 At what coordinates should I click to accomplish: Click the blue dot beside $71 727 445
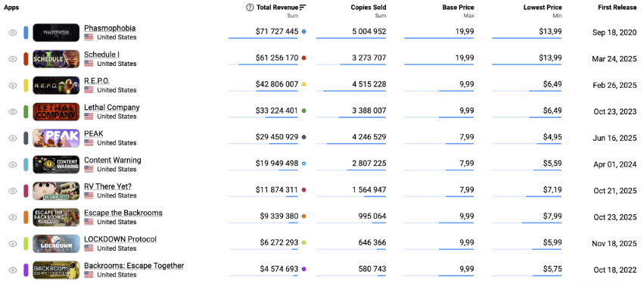tap(304, 31)
